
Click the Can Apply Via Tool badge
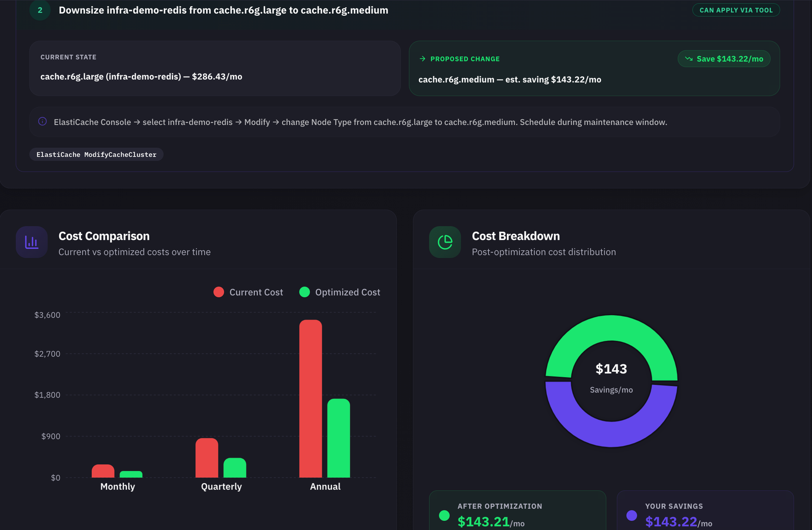[x=735, y=10]
